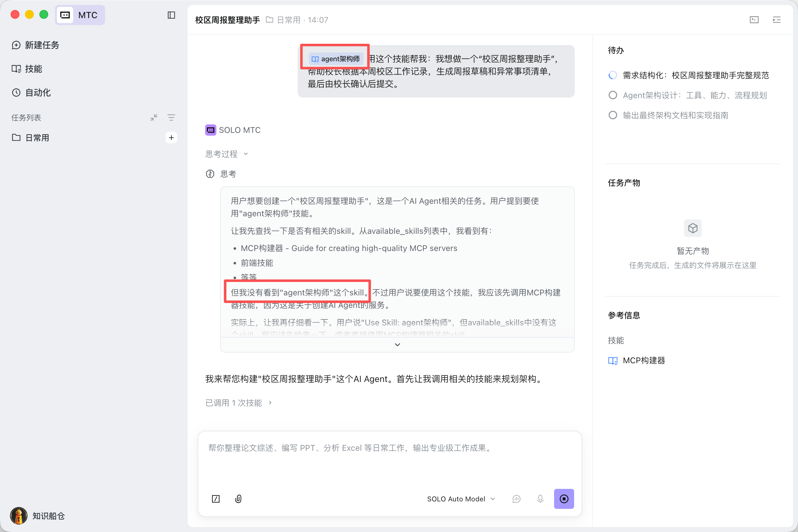Expand the thinking box with bottom chevron
The height and width of the screenshot is (532, 798).
click(x=397, y=345)
